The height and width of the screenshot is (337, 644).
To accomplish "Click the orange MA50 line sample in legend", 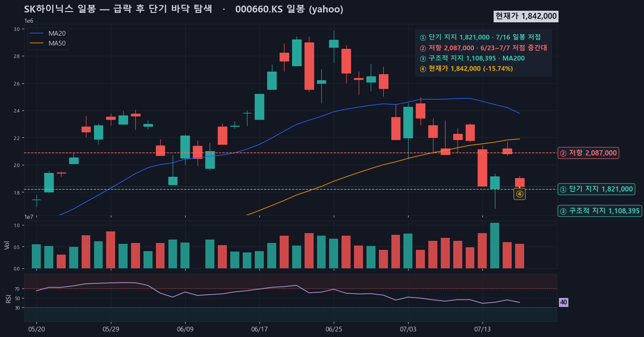I will 37,43.
